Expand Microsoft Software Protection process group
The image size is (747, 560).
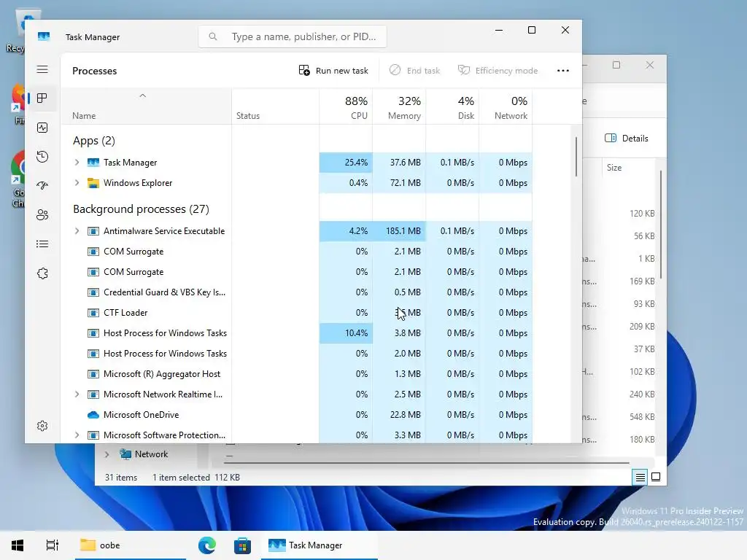[x=77, y=435]
